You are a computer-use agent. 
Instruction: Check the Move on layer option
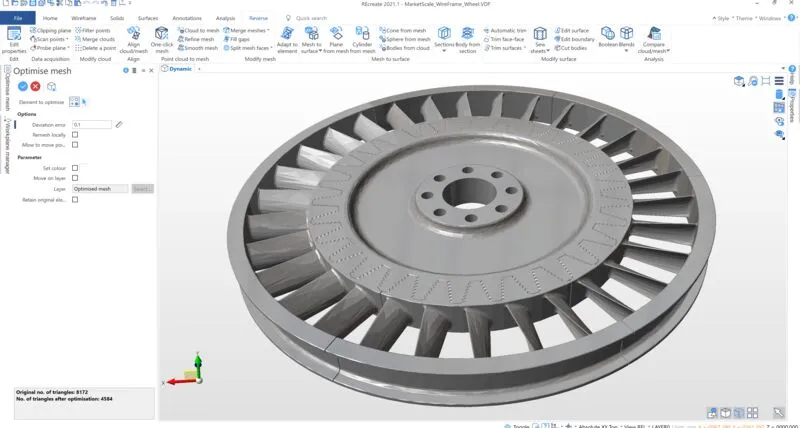click(x=75, y=178)
